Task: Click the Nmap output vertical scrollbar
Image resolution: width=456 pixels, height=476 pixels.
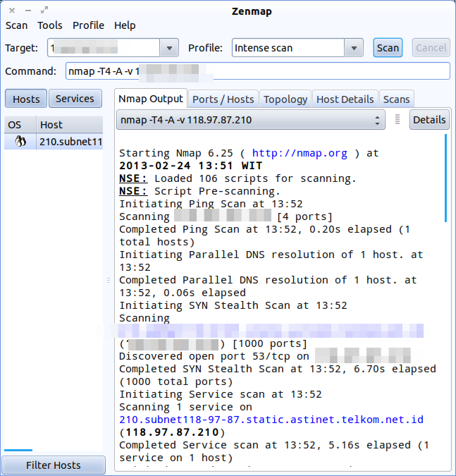Action: (445, 178)
